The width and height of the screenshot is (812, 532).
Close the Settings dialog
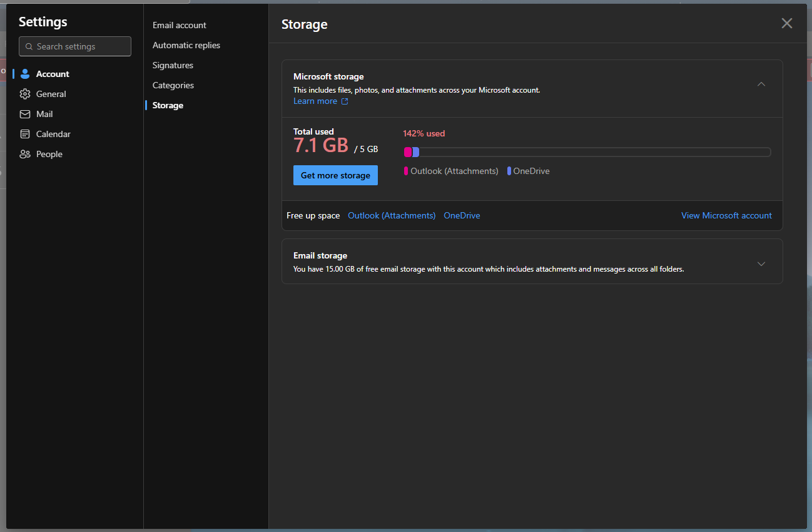tap(787, 23)
